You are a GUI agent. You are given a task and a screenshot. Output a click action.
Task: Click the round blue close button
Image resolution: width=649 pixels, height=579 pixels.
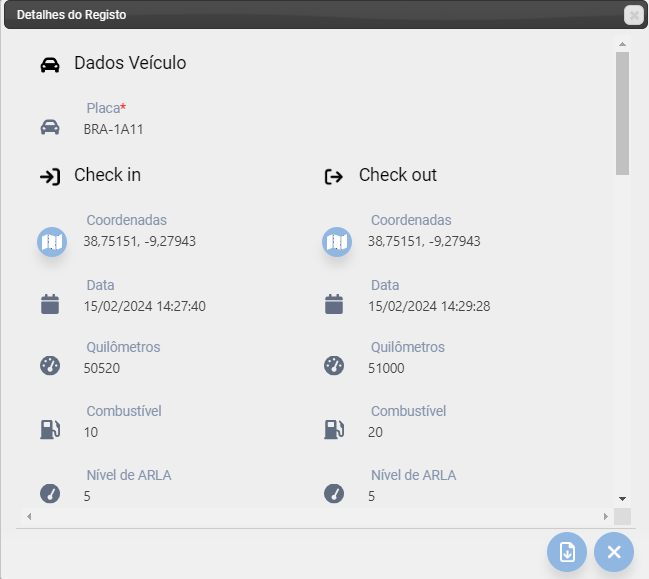coord(614,552)
